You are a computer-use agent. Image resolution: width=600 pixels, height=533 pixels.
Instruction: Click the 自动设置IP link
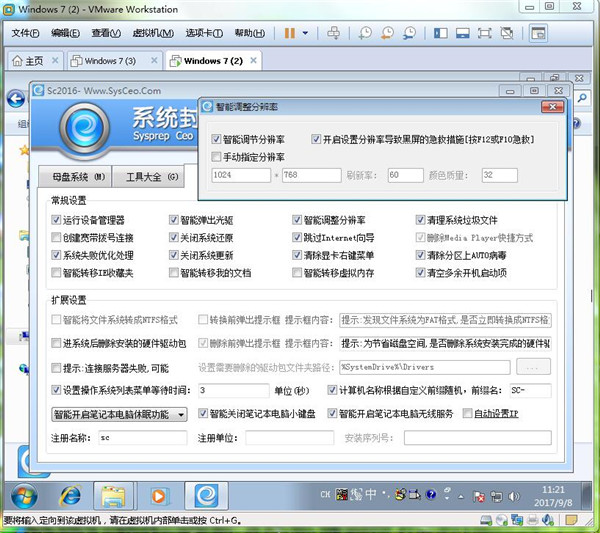coord(496,414)
